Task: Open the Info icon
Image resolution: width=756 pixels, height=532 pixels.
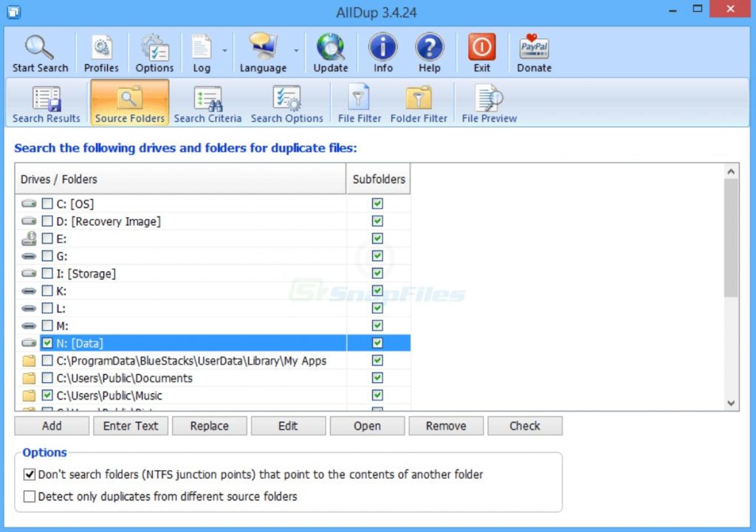Action: tap(382, 48)
